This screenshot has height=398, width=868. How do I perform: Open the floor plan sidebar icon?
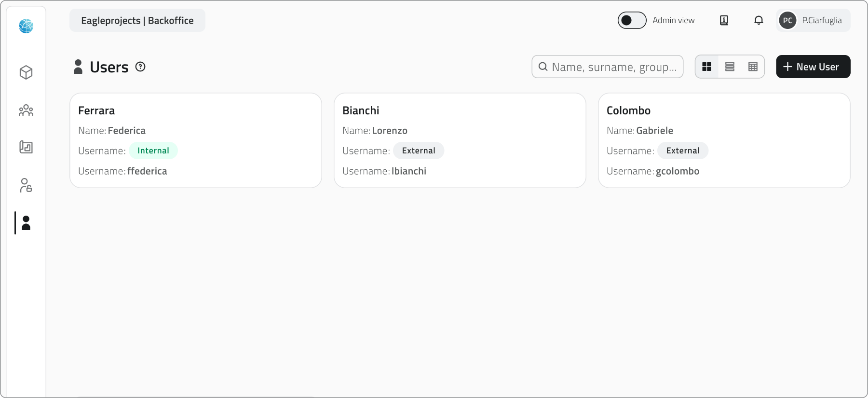[x=26, y=147]
